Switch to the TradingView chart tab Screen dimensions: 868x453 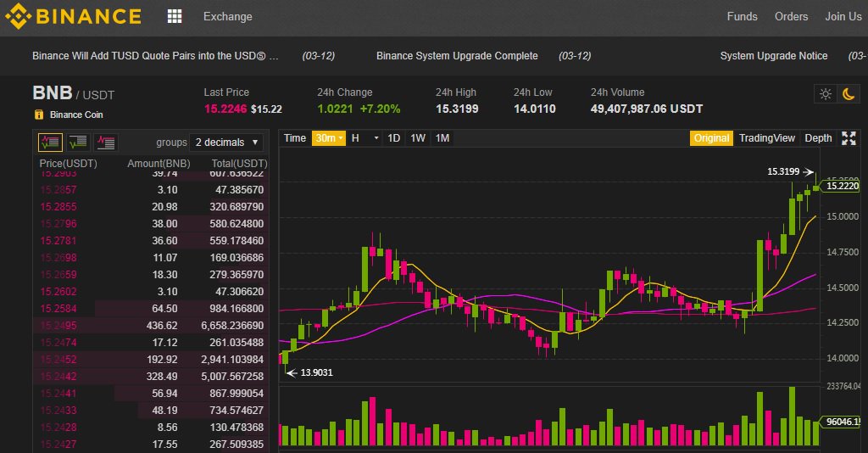pyautogui.click(x=766, y=138)
